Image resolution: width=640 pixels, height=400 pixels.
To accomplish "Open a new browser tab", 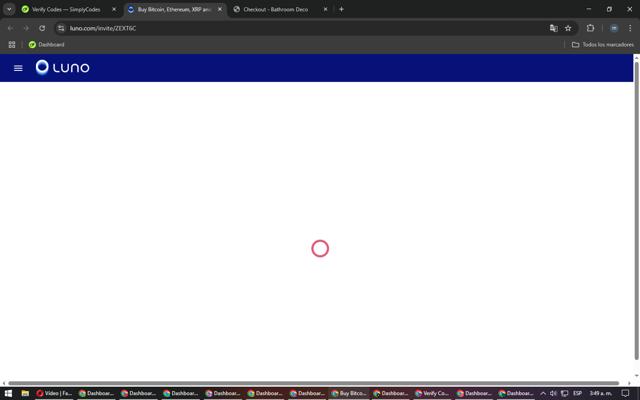I will point(341,9).
